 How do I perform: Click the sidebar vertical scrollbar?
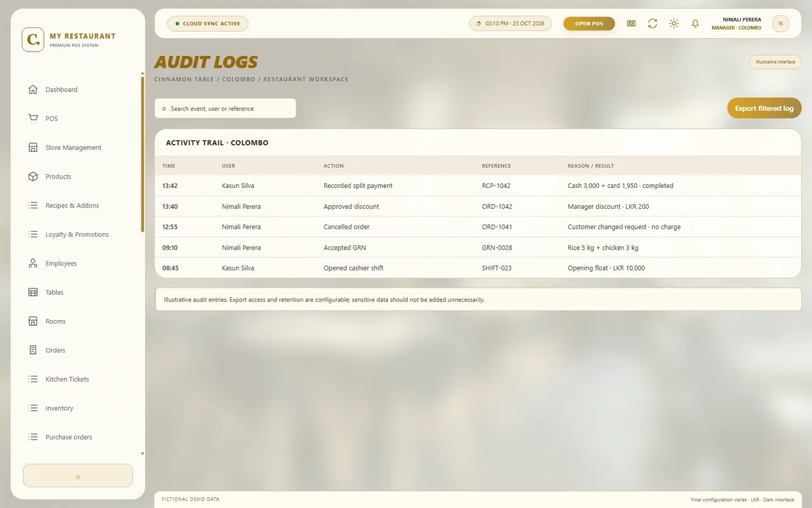(142, 154)
